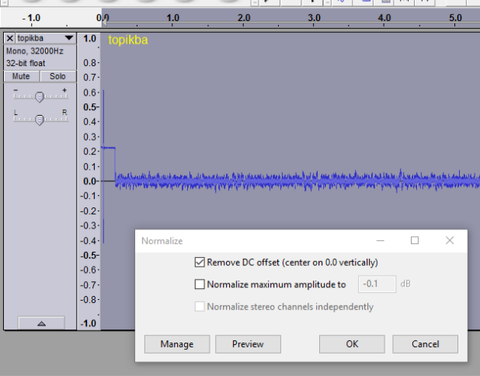Image resolution: width=480 pixels, height=376 pixels.
Task: Open the topikba track dropdown menu
Action: coord(69,38)
